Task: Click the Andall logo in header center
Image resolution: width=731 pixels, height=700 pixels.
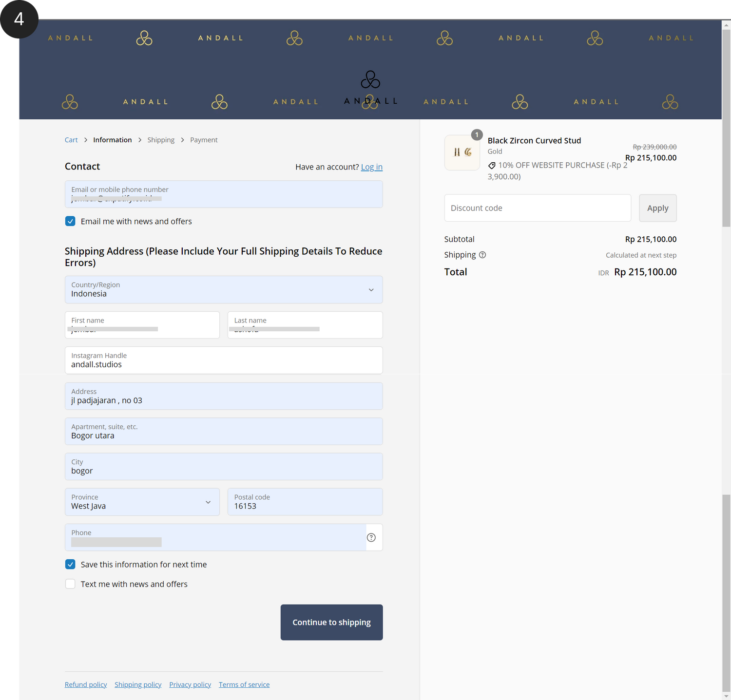Action: pyautogui.click(x=370, y=88)
